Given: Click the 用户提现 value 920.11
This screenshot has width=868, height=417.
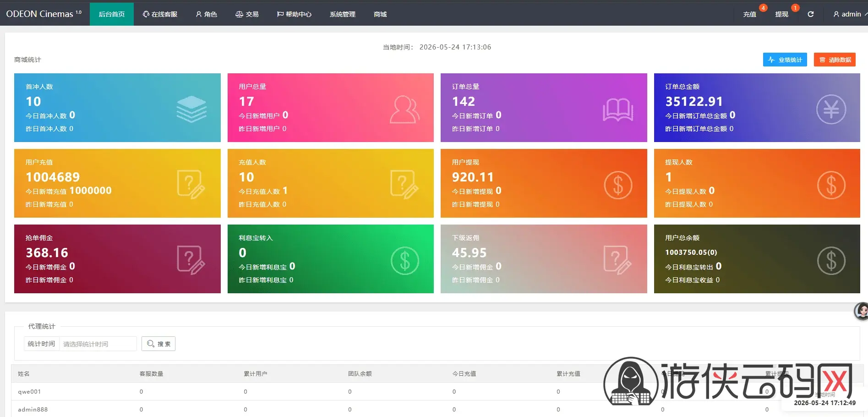Looking at the screenshot, I should pos(473,177).
